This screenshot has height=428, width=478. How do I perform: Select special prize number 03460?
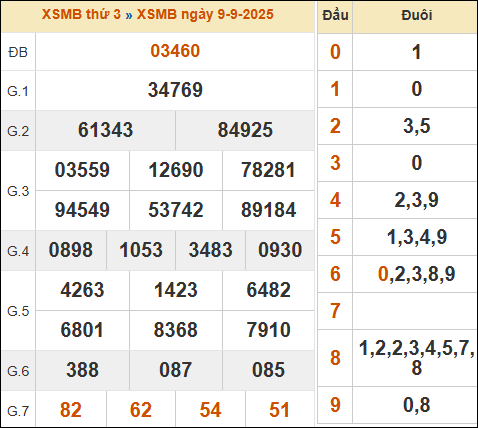click(175, 51)
